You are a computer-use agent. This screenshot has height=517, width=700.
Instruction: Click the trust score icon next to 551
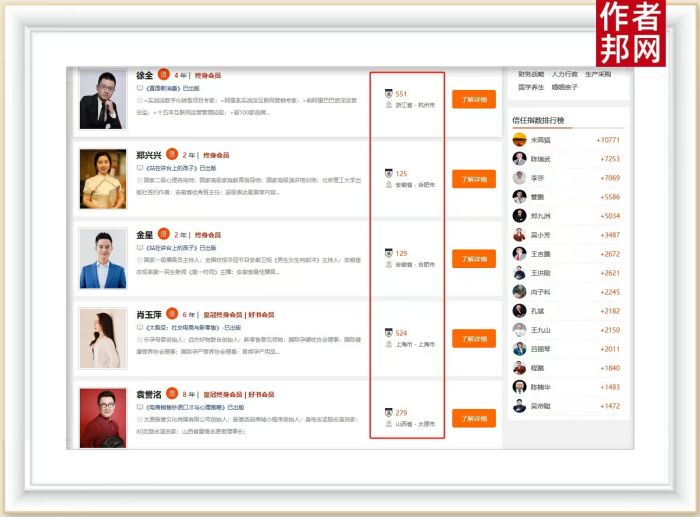388,93
